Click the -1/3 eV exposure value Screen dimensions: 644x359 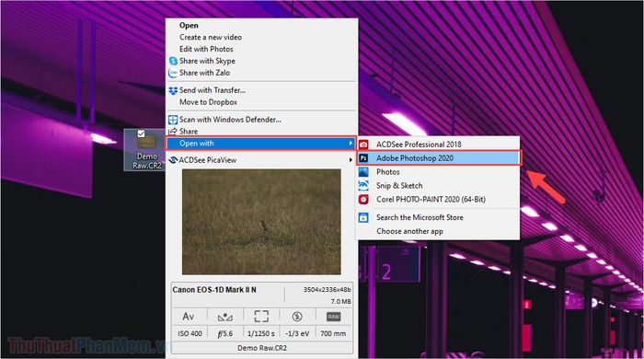(297, 333)
